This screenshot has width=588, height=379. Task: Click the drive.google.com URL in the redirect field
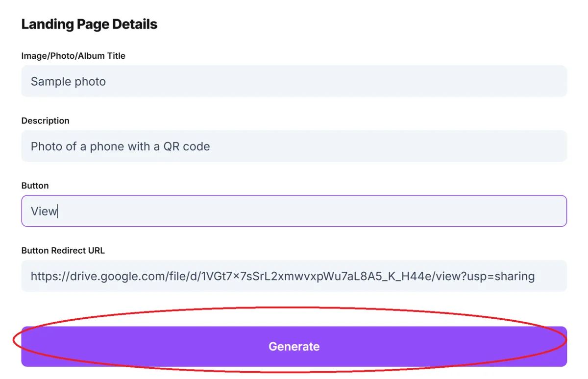[282, 276]
